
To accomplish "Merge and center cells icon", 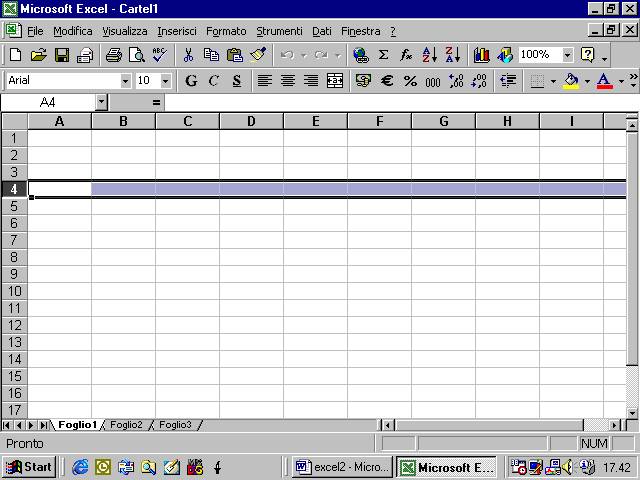I will point(335,80).
